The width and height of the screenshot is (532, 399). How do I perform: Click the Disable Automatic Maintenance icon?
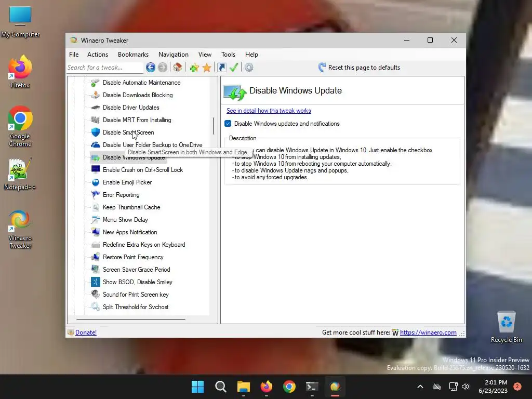(x=96, y=83)
